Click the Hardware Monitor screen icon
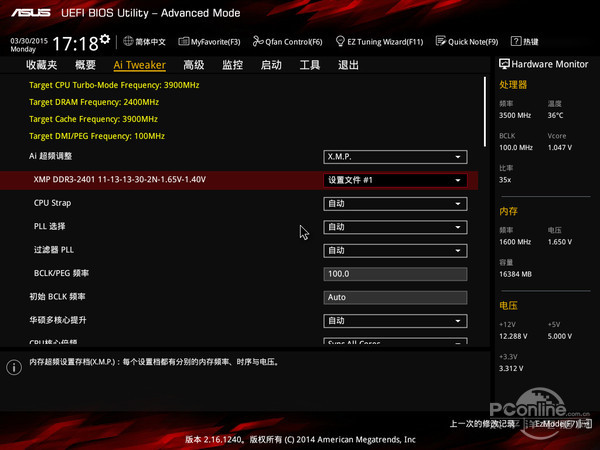Image resolution: width=600 pixels, height=450 pixels. click(x=504, y=64)
